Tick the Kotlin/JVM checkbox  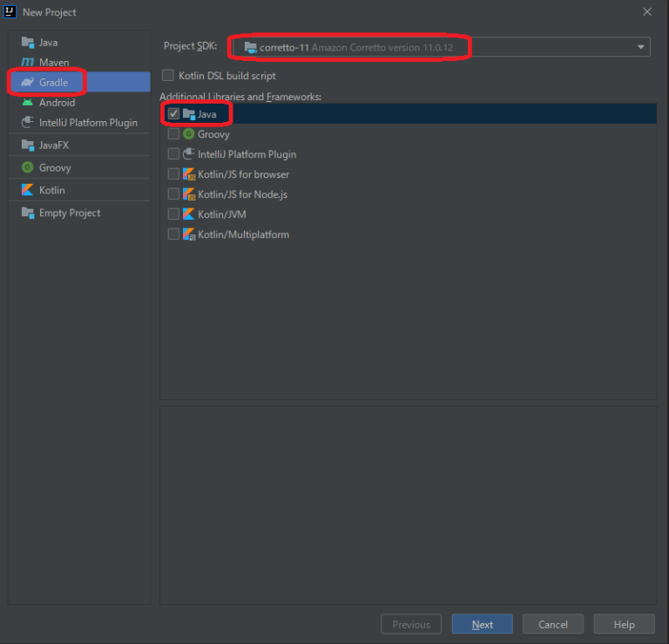click(174, 214)
